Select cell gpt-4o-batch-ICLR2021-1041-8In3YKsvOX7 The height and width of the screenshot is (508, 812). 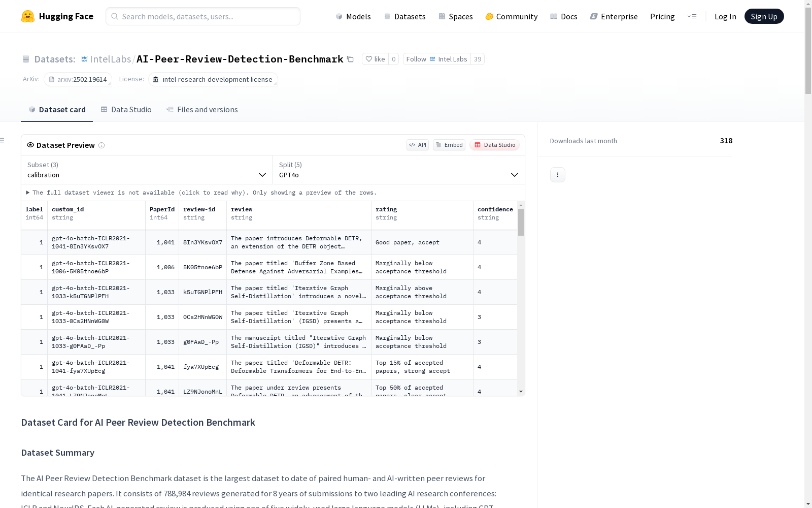point(96,242)
